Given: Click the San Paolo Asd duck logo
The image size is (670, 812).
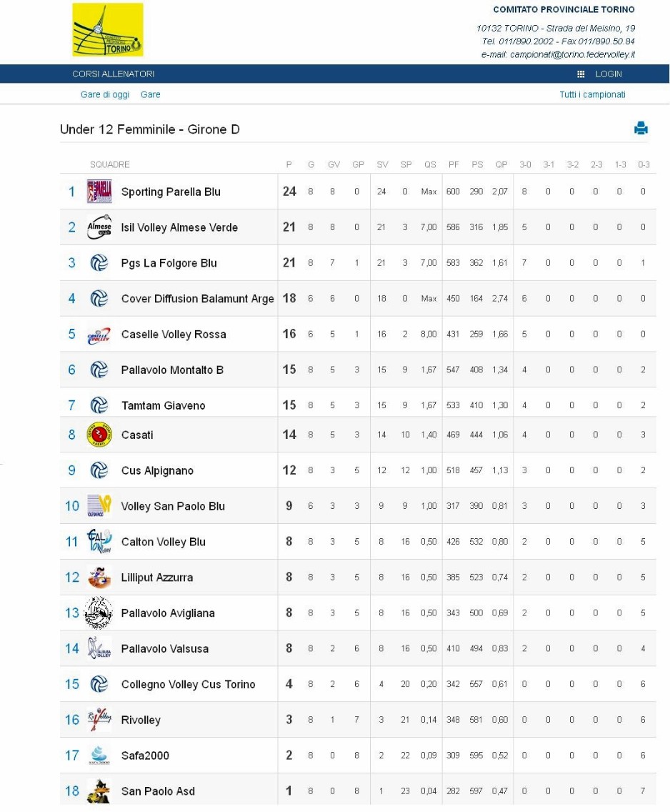Looking at the screenshot, I should point(99,791).
